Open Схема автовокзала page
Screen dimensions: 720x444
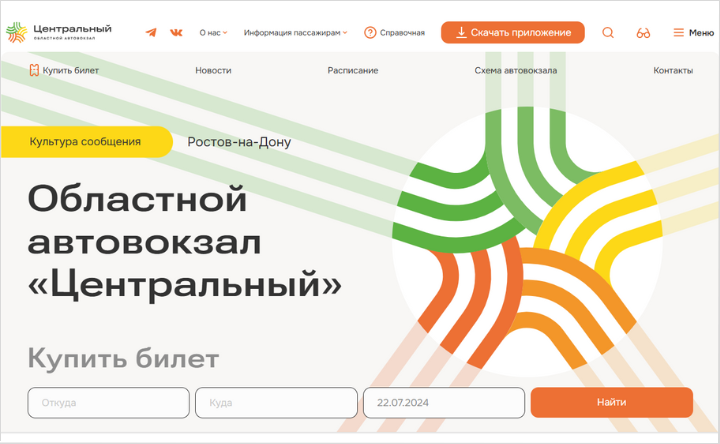pos(515,71)
